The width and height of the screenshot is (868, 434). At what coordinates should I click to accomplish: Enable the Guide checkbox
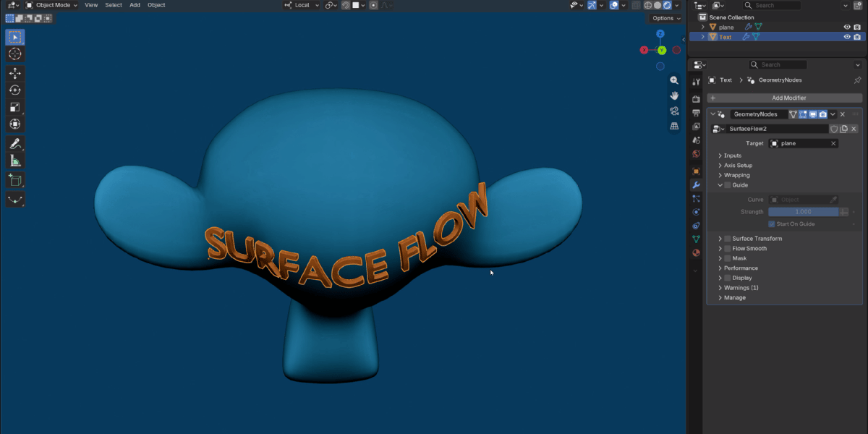[728, 185]
